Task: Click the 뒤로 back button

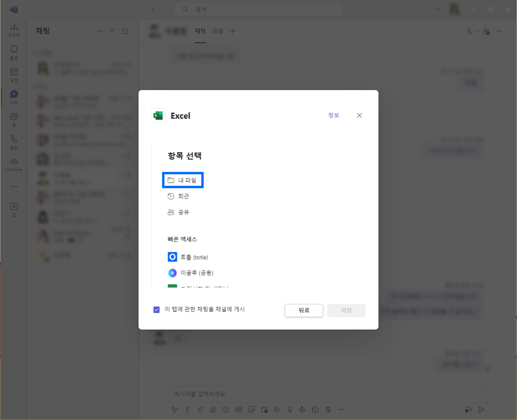Action: [304, 310]
